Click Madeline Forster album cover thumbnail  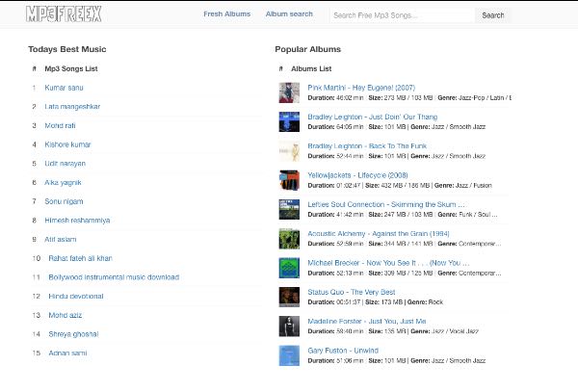[x=289, y=326]
